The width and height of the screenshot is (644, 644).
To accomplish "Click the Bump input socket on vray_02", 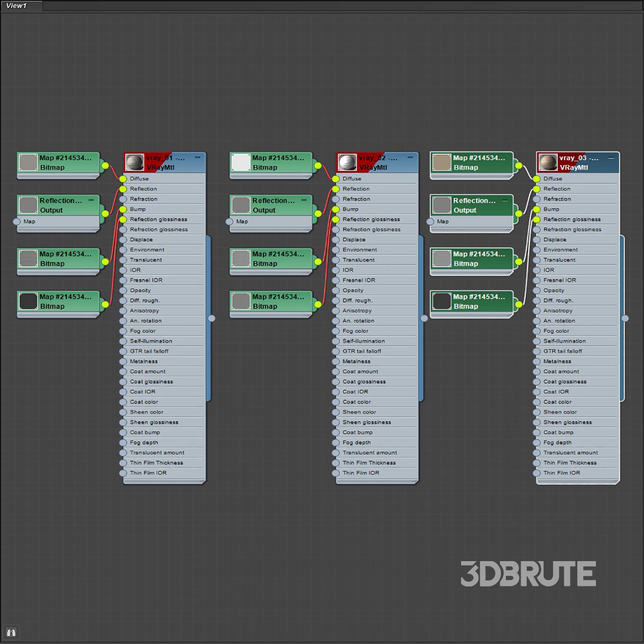I will point(336,210).
